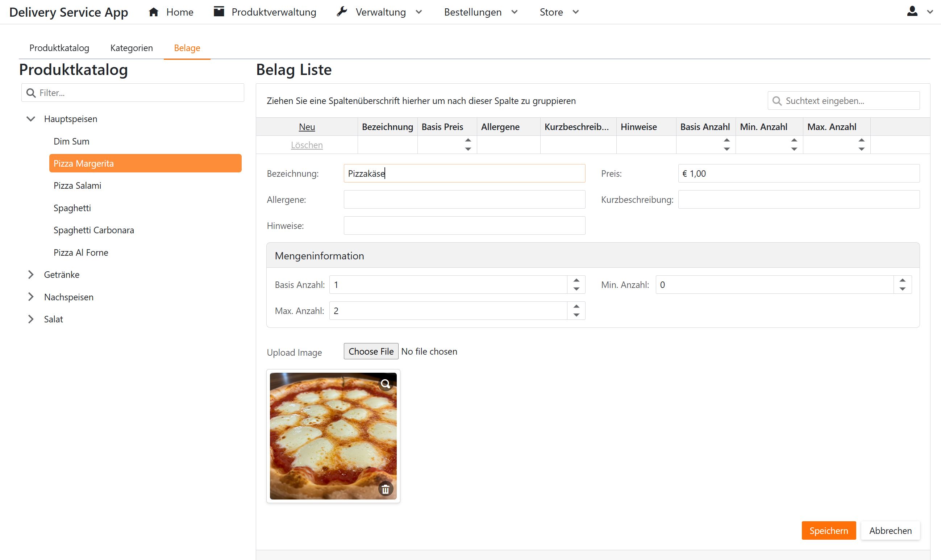Increase Basis Anzahl column filter spinner
The height and width of the screenshot is (560, 941).
(726, 141)
